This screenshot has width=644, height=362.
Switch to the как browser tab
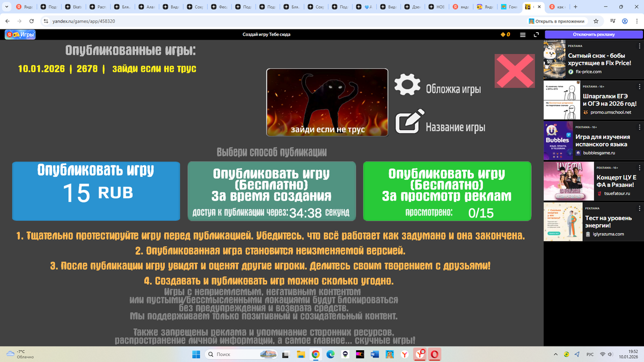[x=557, y=7]
